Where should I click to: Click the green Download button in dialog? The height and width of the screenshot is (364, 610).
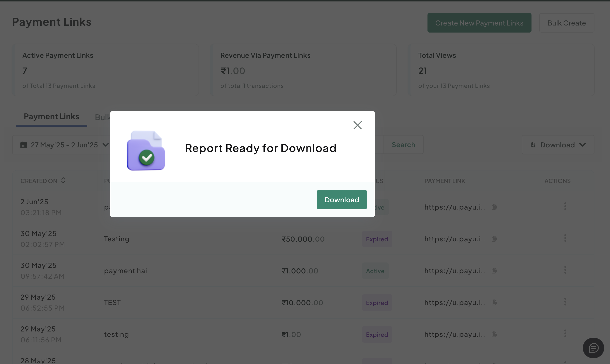coord(342,199)
